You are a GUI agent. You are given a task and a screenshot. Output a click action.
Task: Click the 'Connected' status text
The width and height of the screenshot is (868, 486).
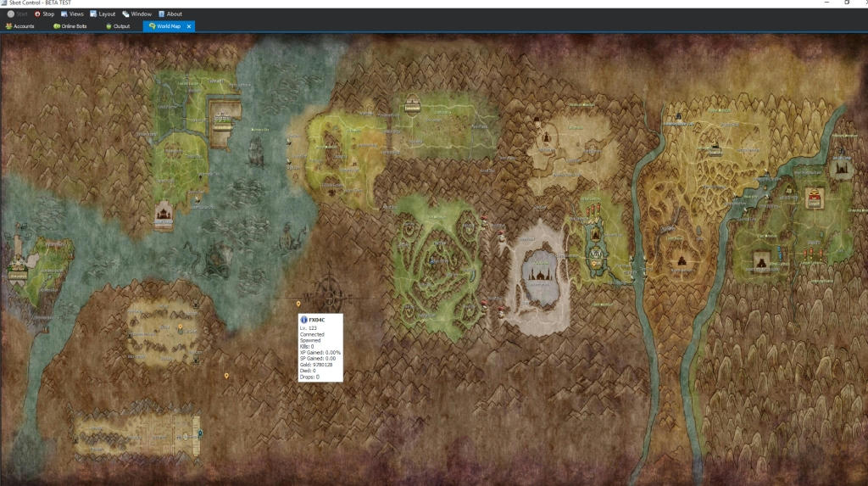tap(312, 334)
